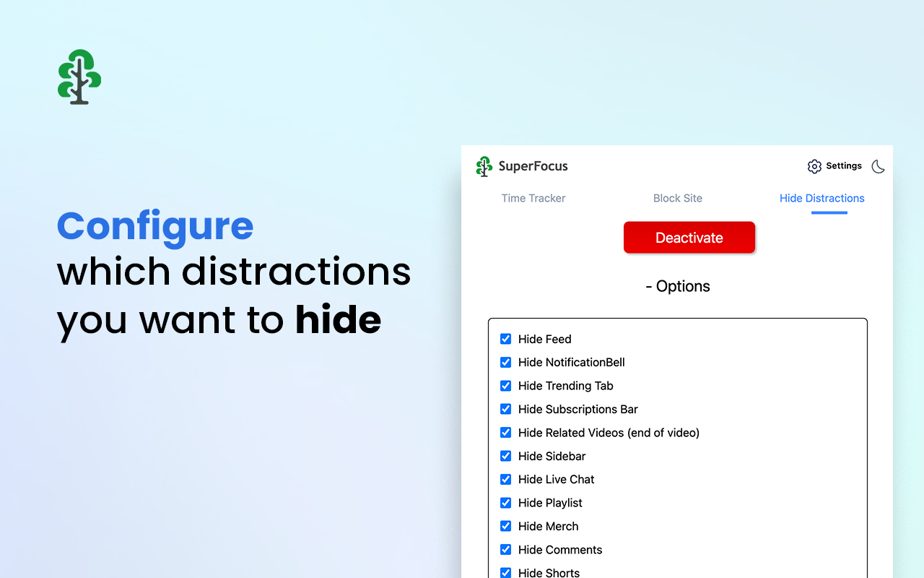Click the "Hide Playlist" label text
The image size is (924, 578).
pyautogui.click(x=550, y=503)
